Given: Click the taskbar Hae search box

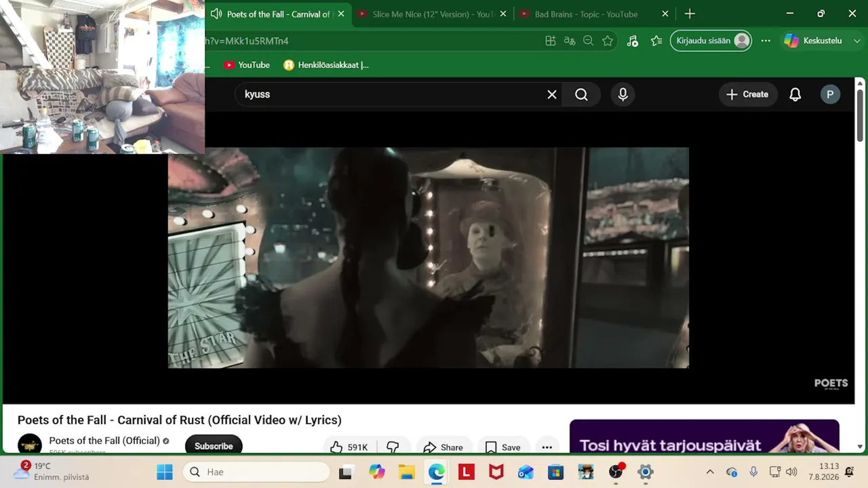Looking at the screenshot, I should tap(256, 472).
